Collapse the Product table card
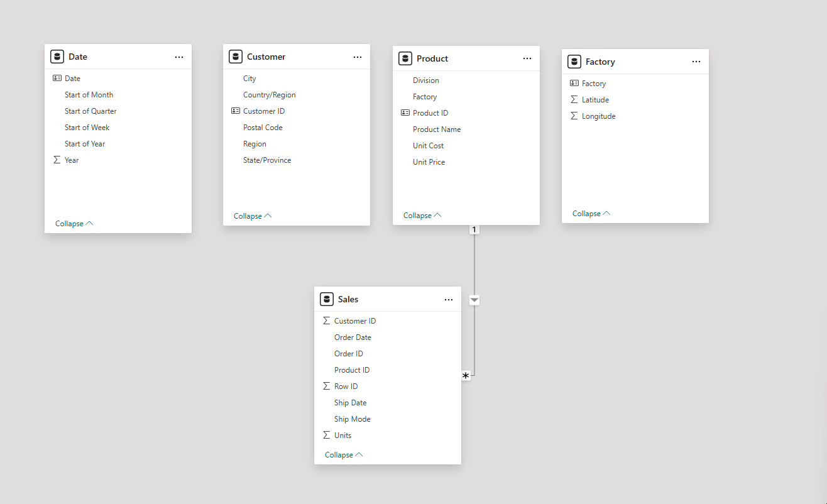The height and width of the screenshot is (504, 827). (422, 216)
